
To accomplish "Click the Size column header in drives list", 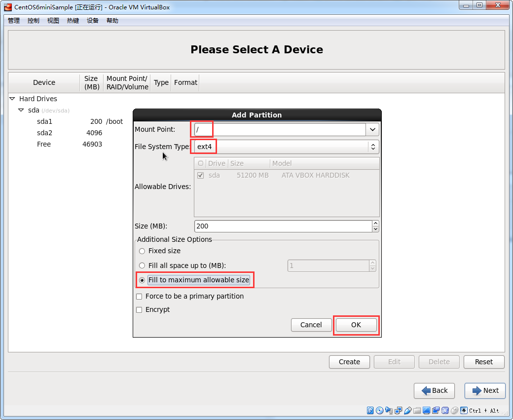I will 249,163.
